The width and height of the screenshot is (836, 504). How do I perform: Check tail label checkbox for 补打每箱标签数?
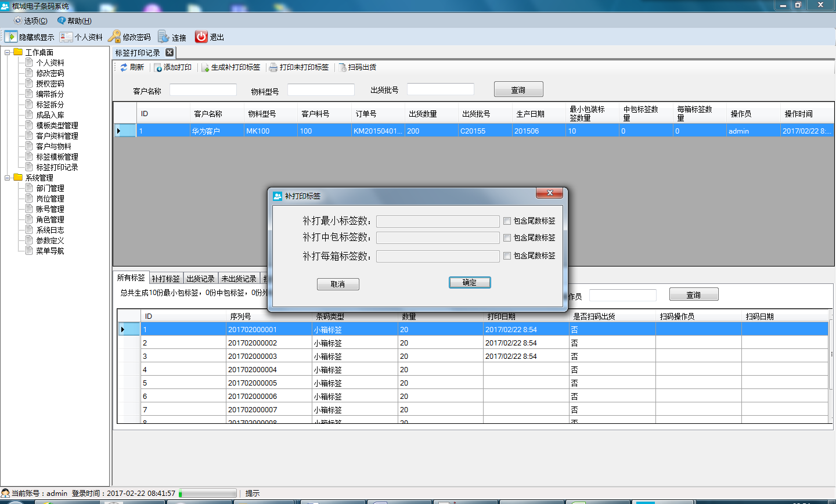pyautogui.click(x=507, y=255)
